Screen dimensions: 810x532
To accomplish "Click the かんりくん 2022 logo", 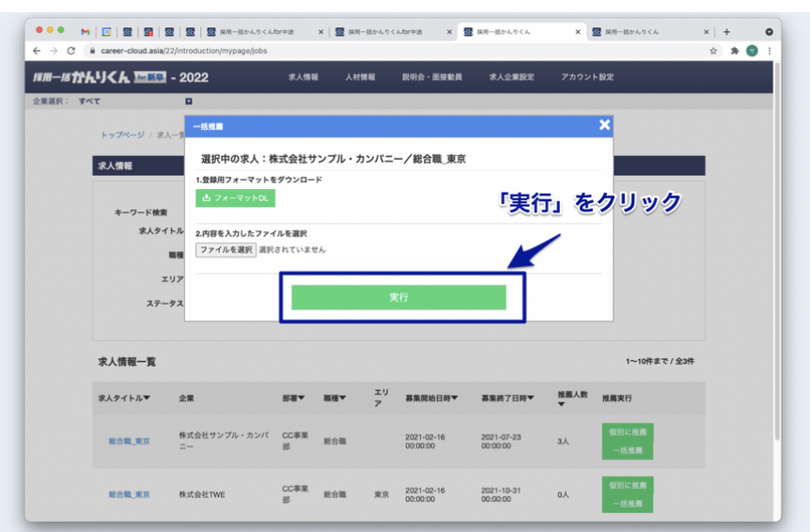I will tap(120, 77).
